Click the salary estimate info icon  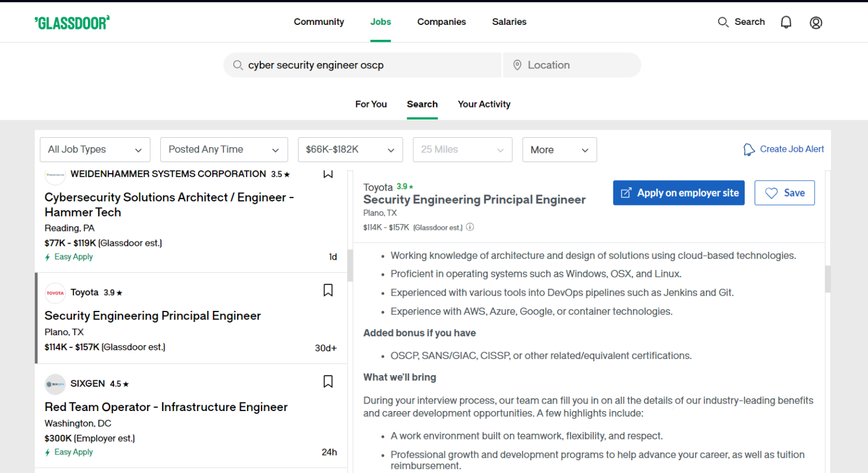click(470, 227)
